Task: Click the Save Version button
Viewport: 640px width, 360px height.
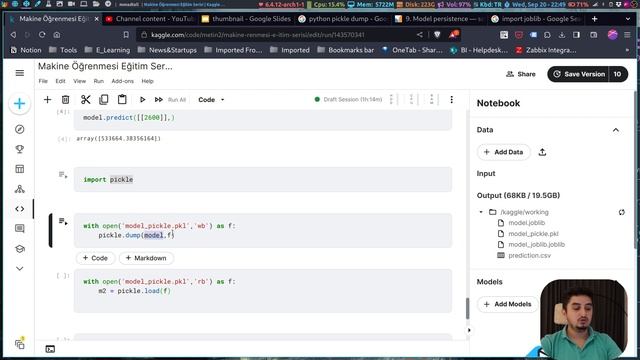Action: [x=578, y=74]
